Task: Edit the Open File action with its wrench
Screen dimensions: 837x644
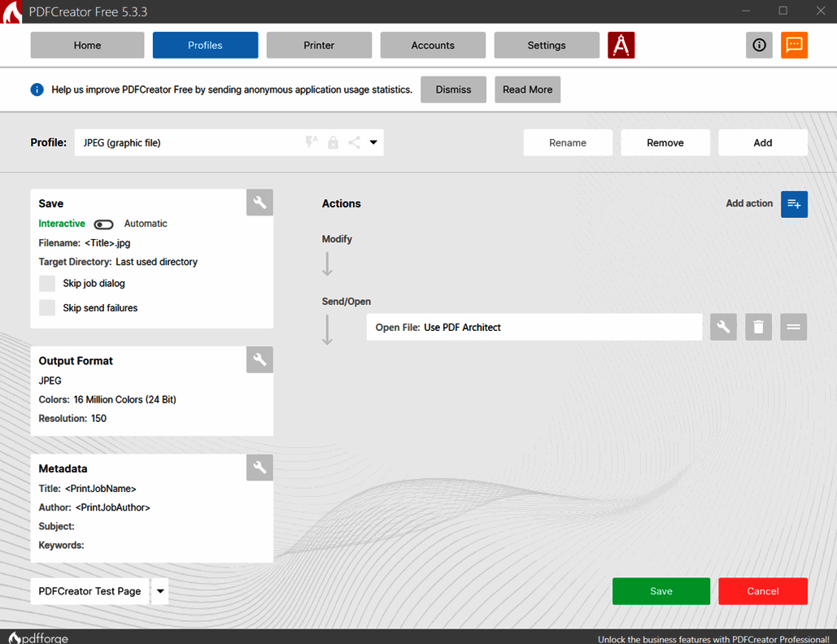Action: point(724,327)
